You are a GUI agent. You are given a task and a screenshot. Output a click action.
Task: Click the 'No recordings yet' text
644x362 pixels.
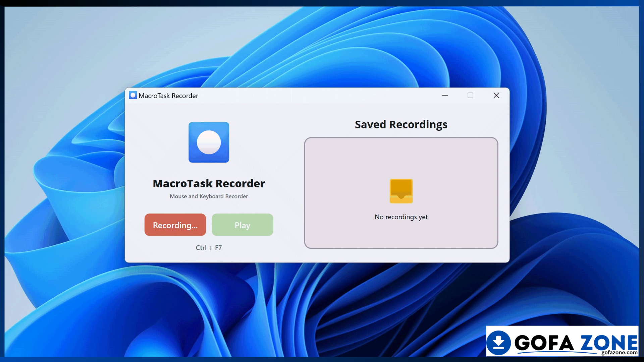coord(401,217)
